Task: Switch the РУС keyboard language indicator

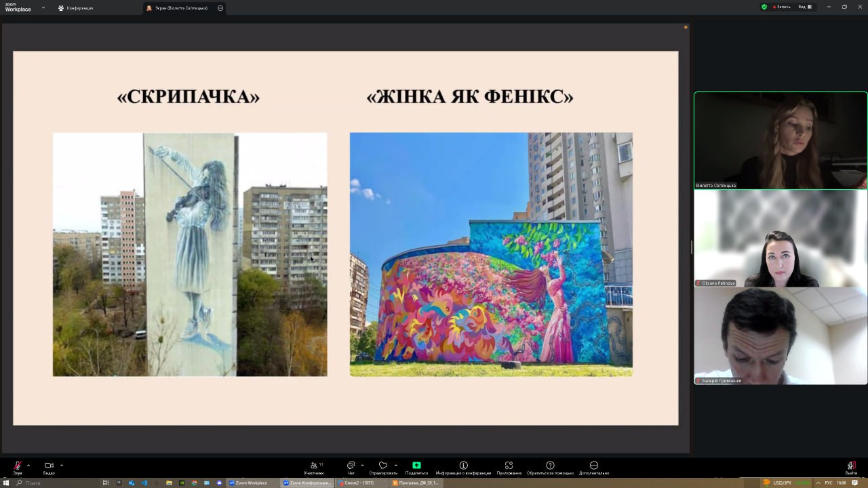Action: coord(829,483)
